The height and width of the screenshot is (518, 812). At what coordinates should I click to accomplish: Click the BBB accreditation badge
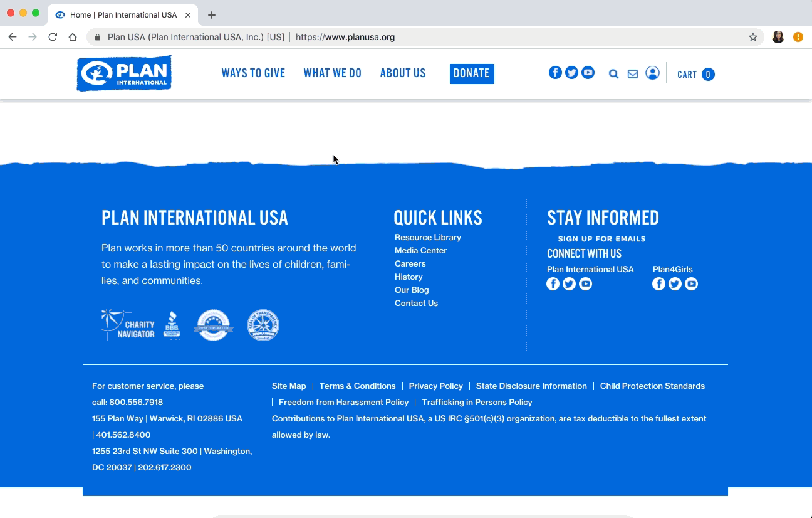pos(172,325)
